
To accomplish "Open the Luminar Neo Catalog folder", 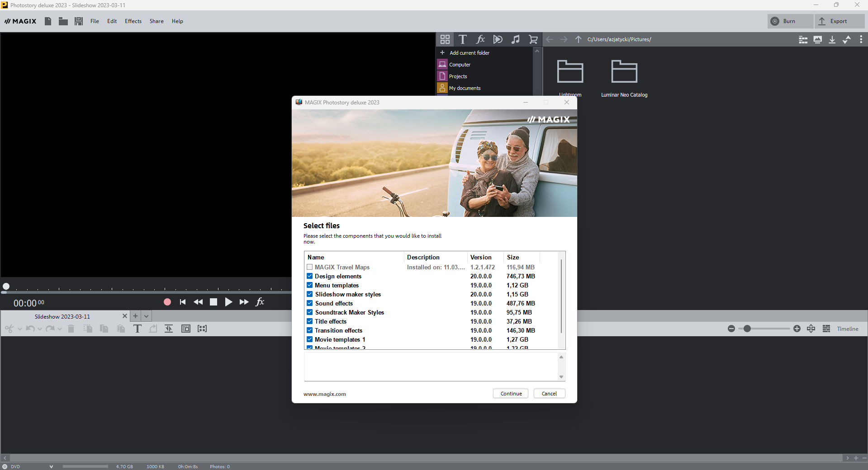I will click(x=624, y=78).
